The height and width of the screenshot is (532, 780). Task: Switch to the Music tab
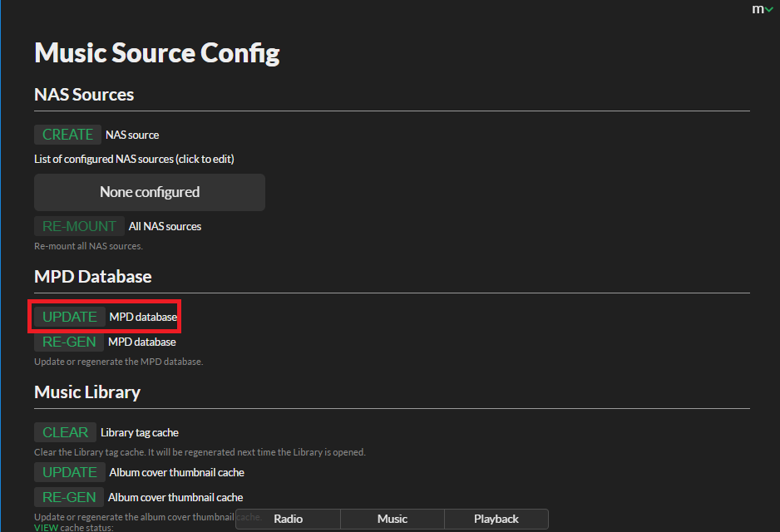(x=392, y=519)
